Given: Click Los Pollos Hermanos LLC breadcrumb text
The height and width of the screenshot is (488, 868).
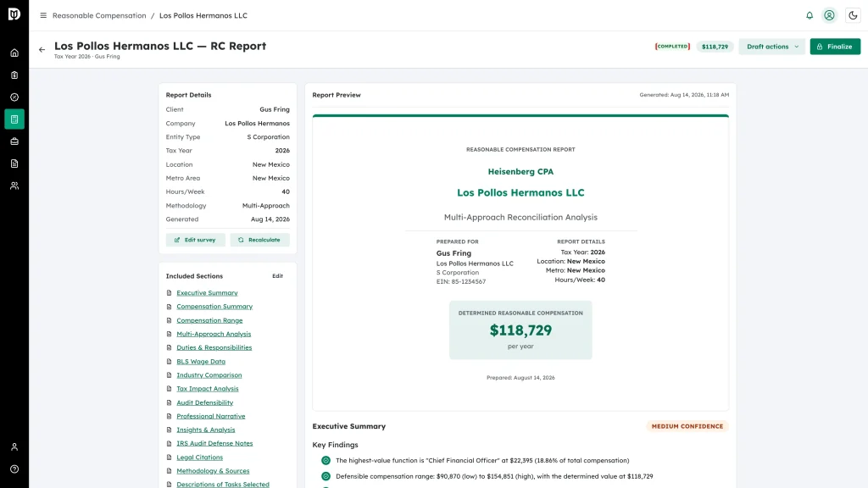Looking at the screenshot, I should coord(203,15).
